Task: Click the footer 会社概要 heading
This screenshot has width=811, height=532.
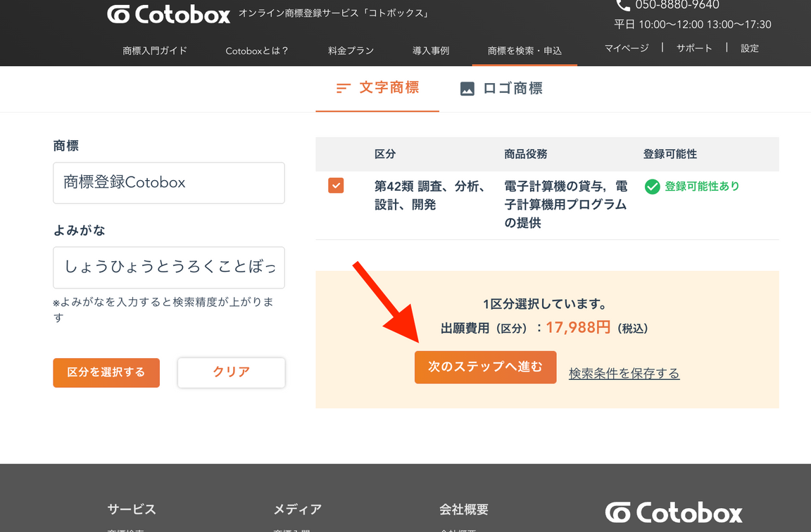Action: [x=464, y=509]
